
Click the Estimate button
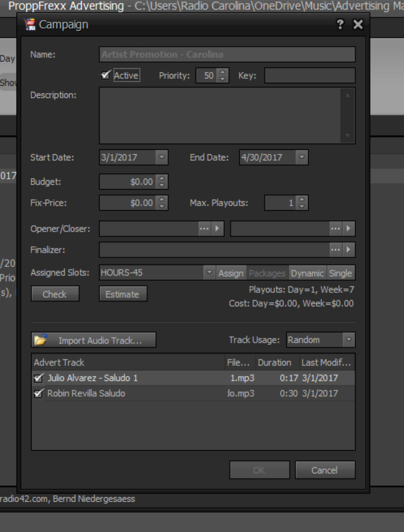(123, 294)
